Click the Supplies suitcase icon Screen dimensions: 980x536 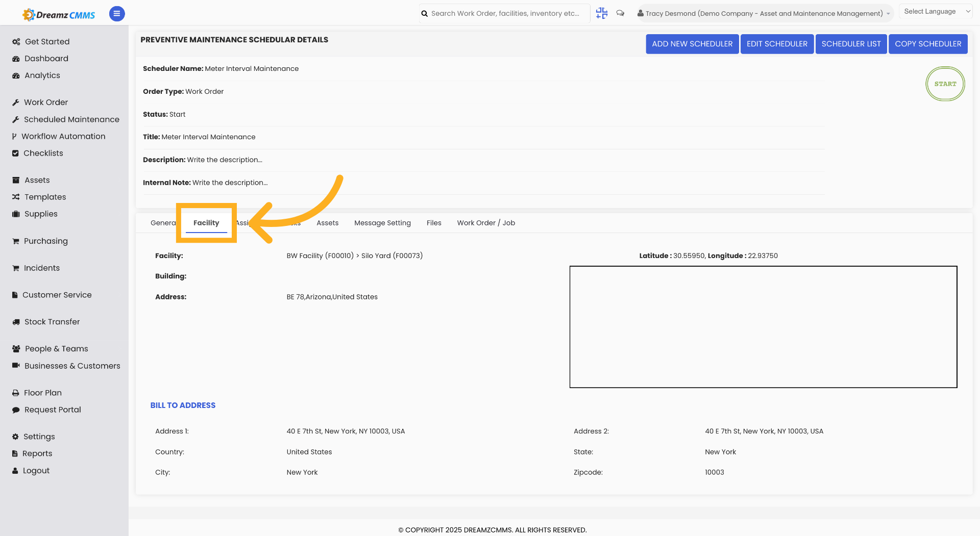point(16,214)
